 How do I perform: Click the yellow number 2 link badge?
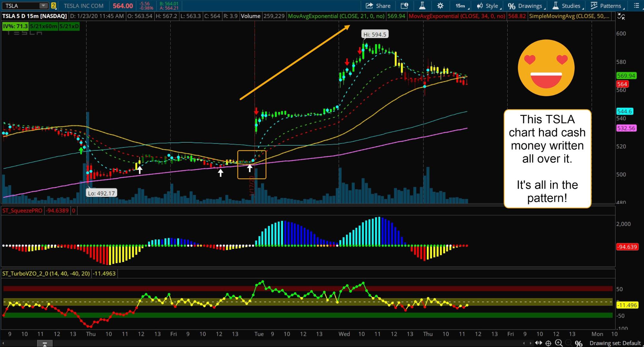[x=53, y=6]
